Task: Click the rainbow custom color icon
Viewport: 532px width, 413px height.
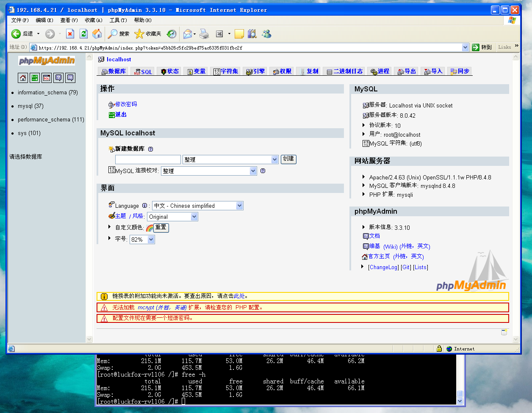Action: coord(150,228)
